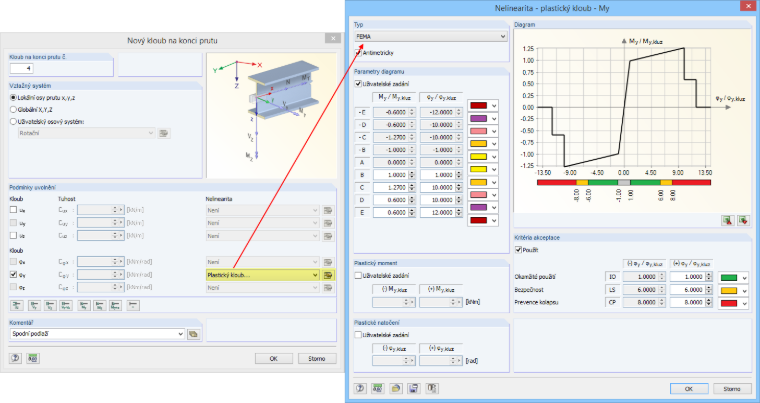Open the Typ dropdown showing FEMA
760x403 pixels.
tap(431, 36)
